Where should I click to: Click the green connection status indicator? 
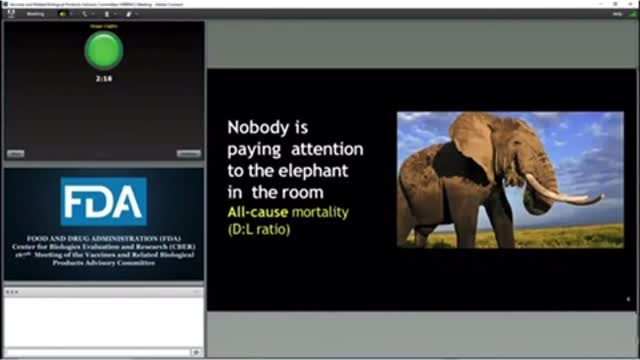pyautogui.click(x=633, y=14)
